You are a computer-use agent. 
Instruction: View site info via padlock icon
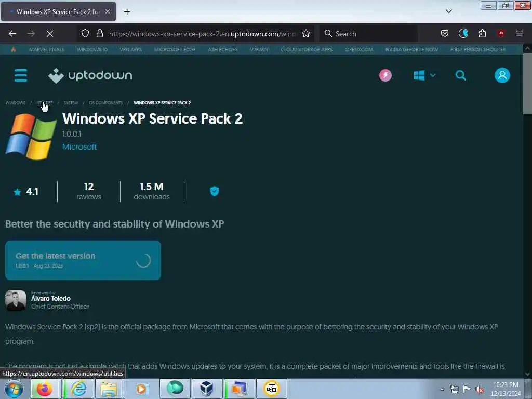pyautogui.click(x=99, y=34)
